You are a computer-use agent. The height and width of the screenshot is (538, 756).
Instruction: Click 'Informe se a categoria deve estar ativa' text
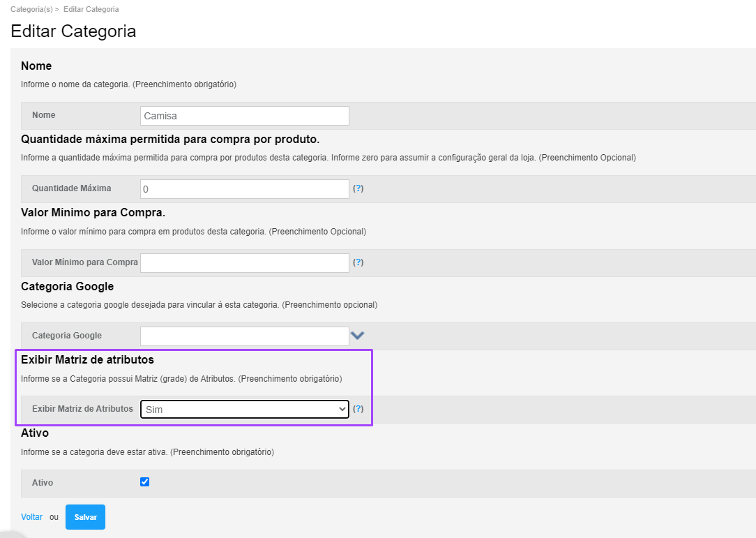pyautogui.click(x=148, y=452)
